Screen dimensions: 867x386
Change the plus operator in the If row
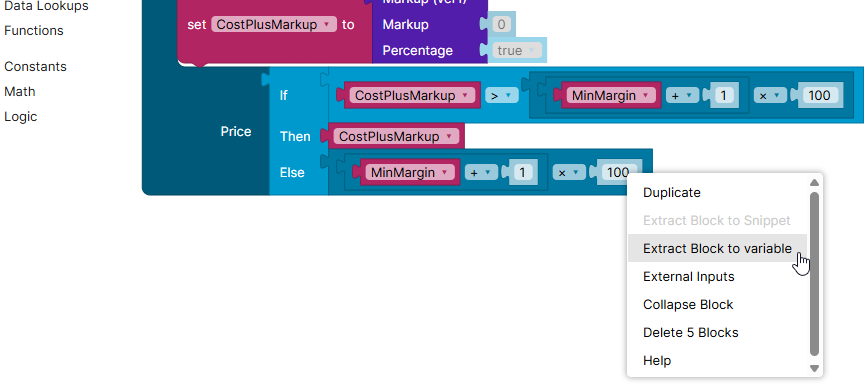point(681,95)
